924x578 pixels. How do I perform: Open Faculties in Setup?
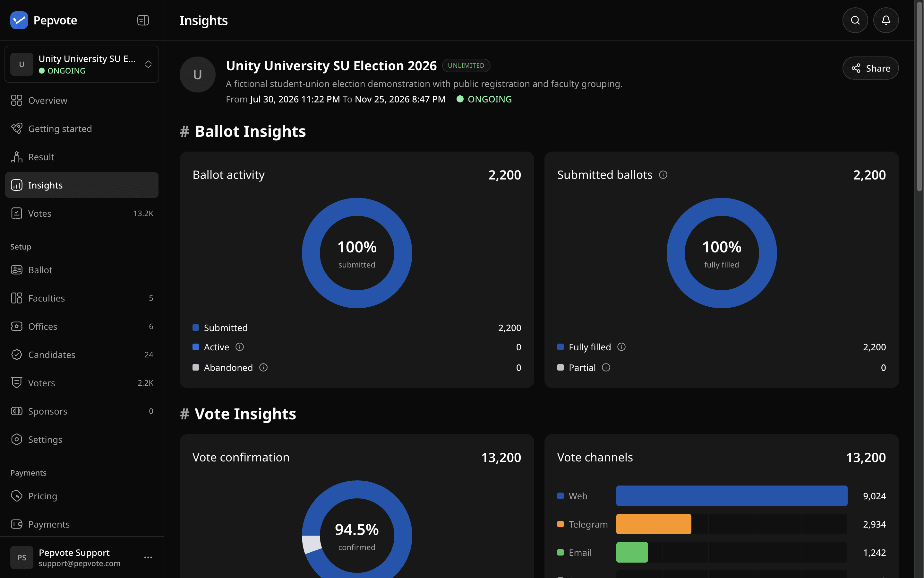pos(82,298)
